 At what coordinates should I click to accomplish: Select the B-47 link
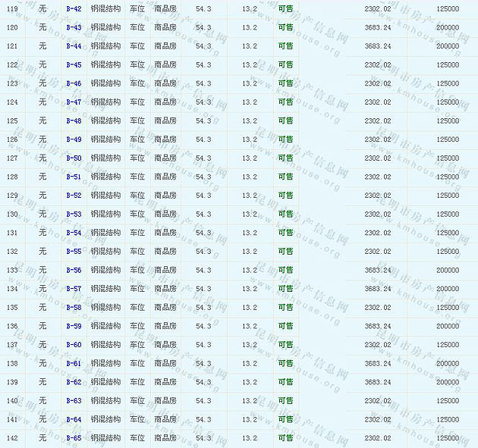[x=74, y=102]
